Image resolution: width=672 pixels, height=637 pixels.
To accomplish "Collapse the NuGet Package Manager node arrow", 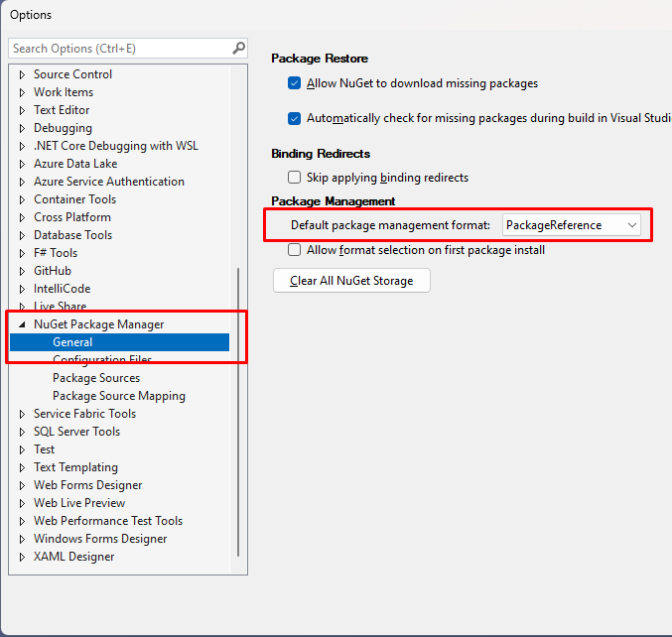I will point(22,324).
